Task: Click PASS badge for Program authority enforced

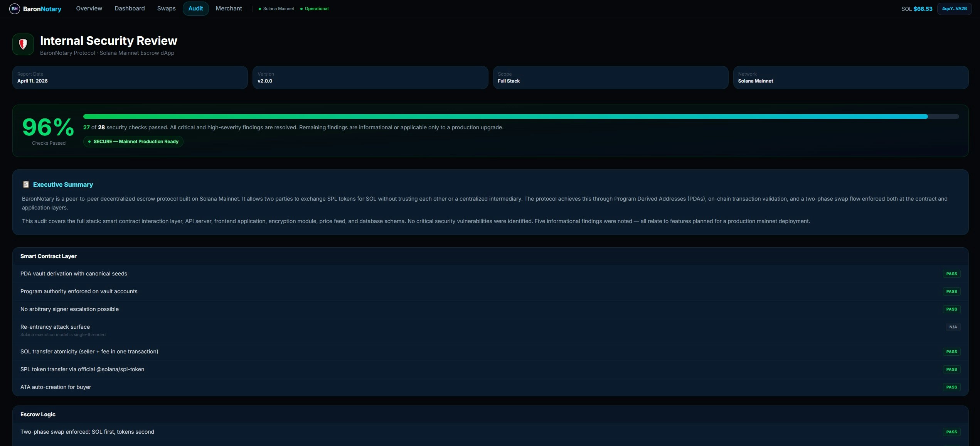Action: (951, 291)
